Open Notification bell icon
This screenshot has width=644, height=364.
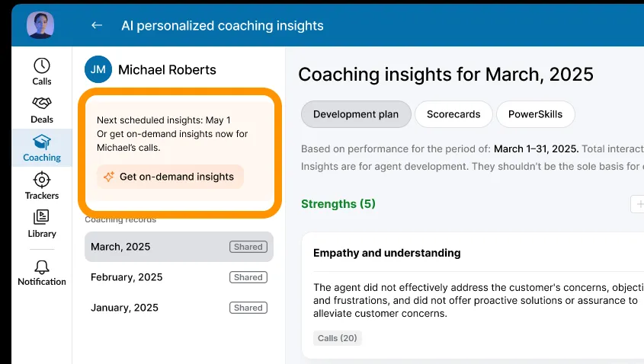pyautogui.click(x=42, y=267)
